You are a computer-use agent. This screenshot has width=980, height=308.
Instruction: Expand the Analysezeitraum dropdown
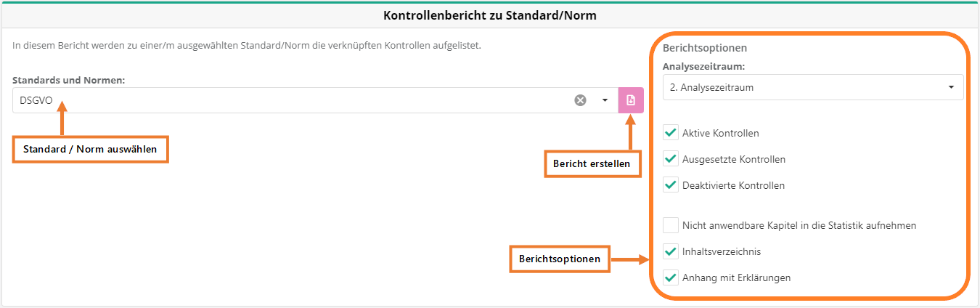point(951,87)
